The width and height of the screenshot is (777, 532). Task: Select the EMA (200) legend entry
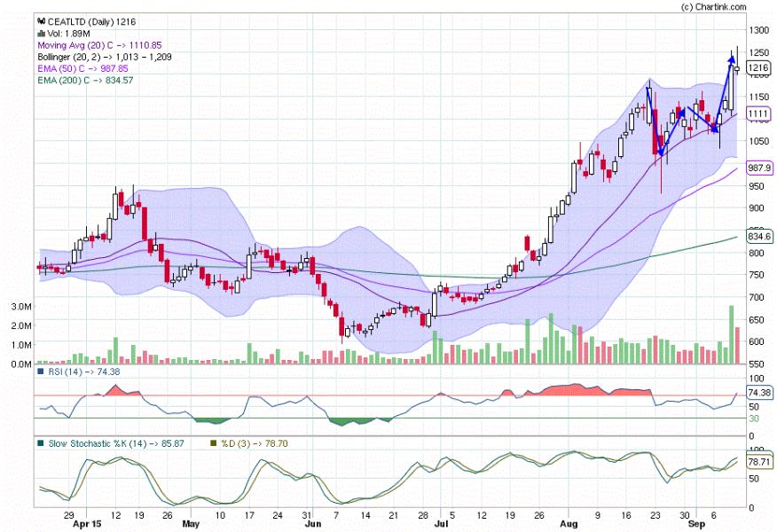click(x=85, y=81)
